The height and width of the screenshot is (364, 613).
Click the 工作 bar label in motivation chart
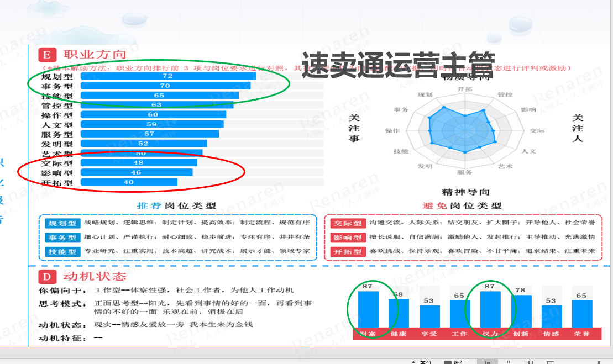(459, 334)
